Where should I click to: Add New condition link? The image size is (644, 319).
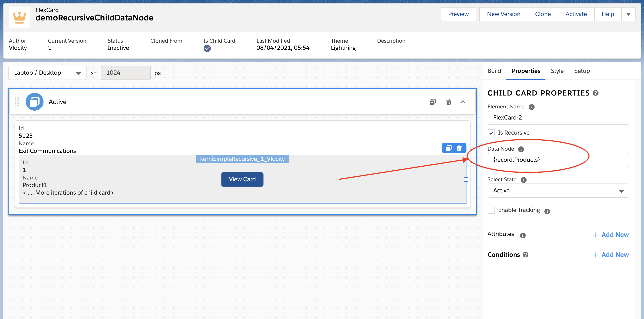point(610,255)
